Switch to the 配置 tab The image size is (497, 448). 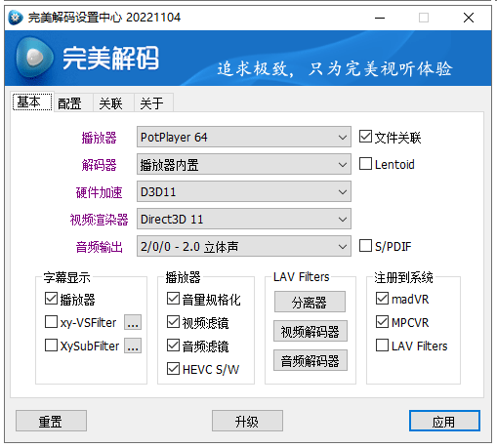pos(69,103)
